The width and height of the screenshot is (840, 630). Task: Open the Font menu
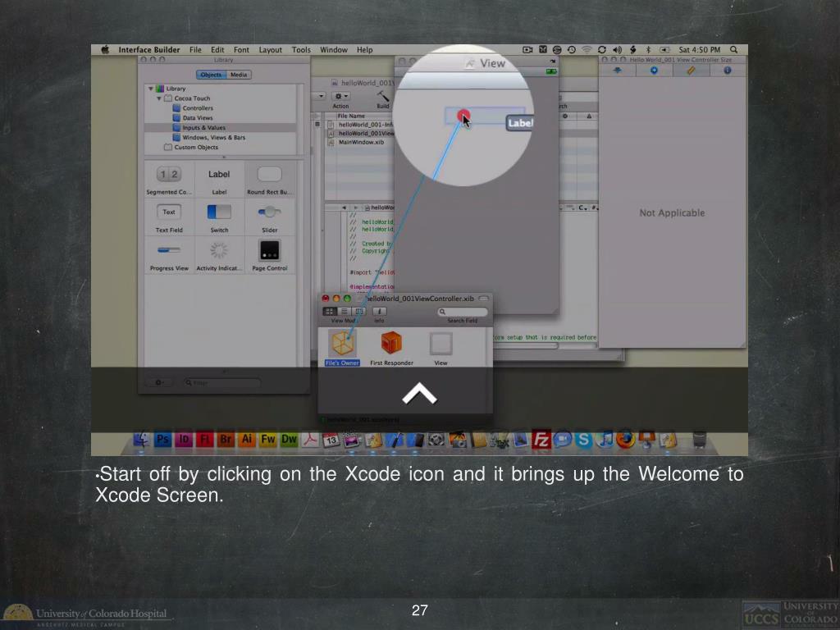241,50
